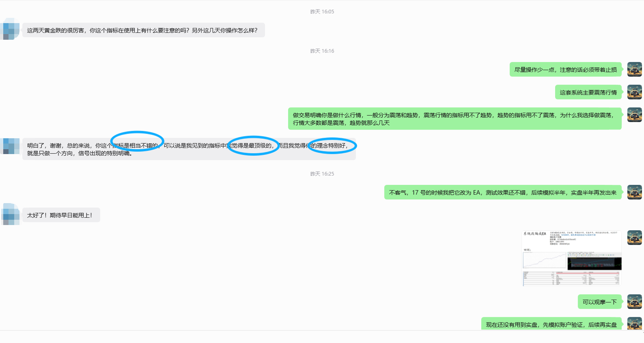The width and height of the screenshot is (644, 343).
Task: Open the avatar next to the 明白了，谢谢 message
Action: (10, 146)
